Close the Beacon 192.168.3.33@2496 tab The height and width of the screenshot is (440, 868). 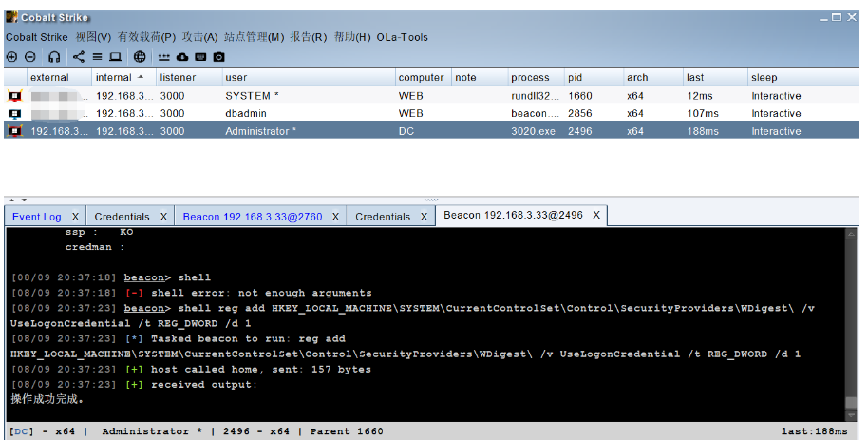[x=596, y=215]
